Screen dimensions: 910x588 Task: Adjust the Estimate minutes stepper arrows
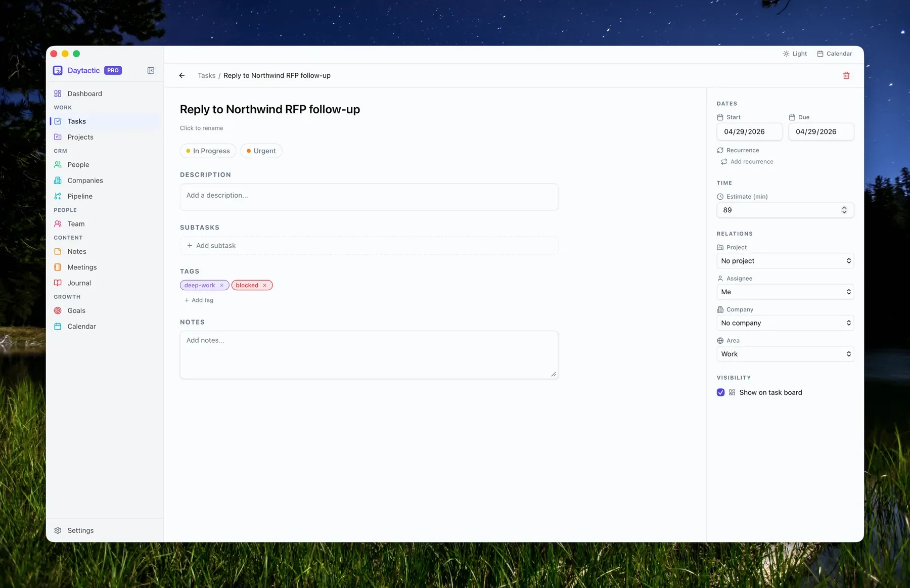coord(844,210)
